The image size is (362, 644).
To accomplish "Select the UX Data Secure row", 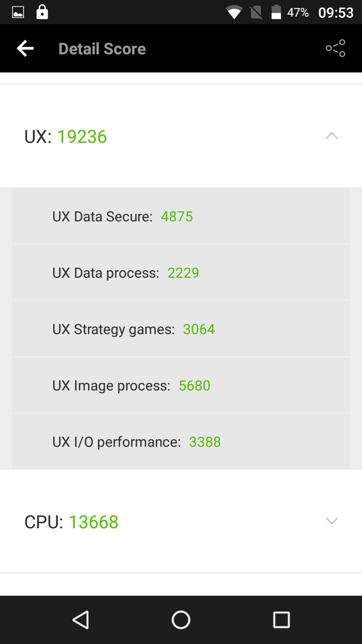I will tap(181, 216).
